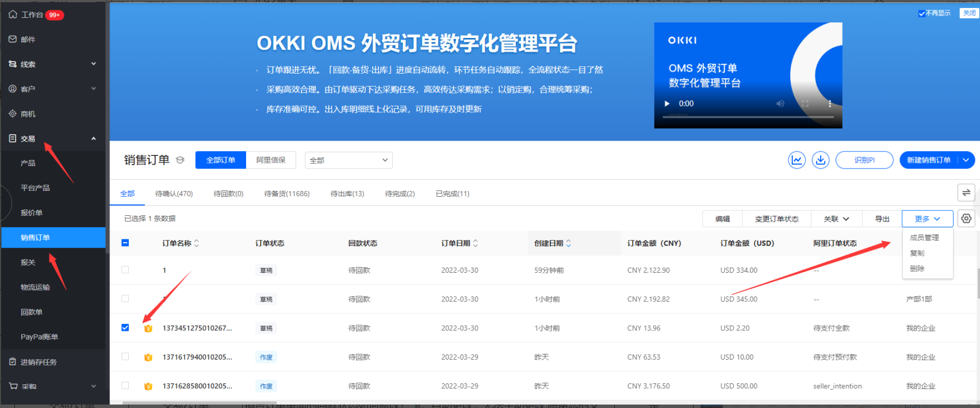Open the table settings gear icon
The width and height of the screenshot is (980, 408).
point(966,219)
